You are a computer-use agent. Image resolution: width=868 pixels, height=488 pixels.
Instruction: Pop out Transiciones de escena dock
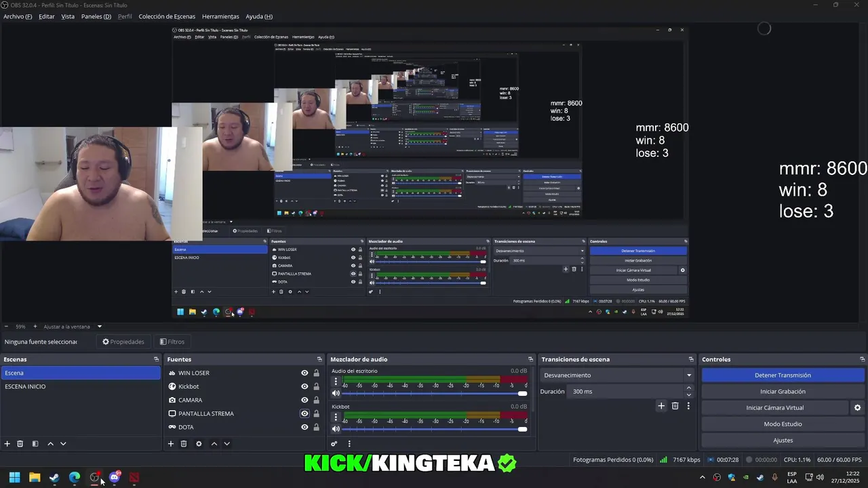pyautogui.click(x=691, y=359)
